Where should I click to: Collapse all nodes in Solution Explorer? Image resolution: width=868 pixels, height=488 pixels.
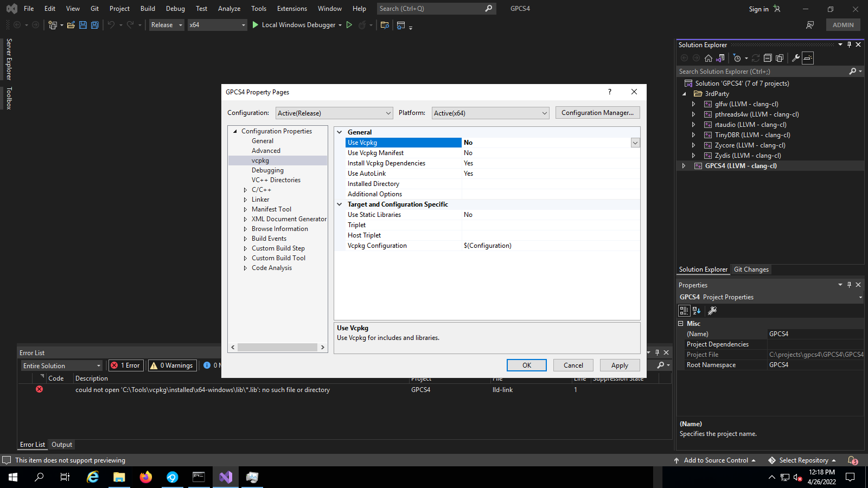pos(768,57)
